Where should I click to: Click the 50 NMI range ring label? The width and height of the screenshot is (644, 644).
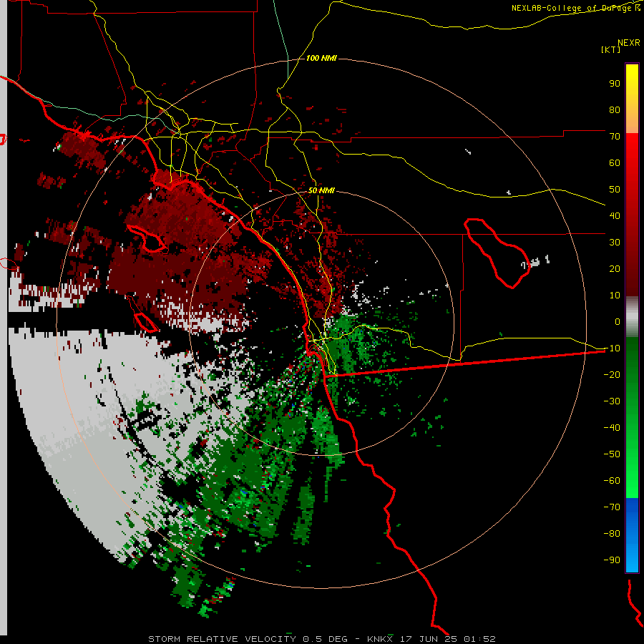coord(321,190)
